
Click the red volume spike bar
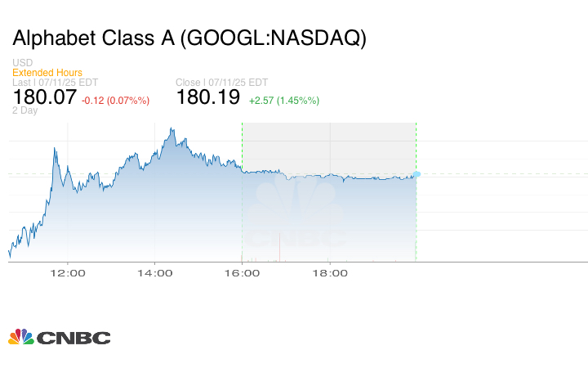tap(279, 247)
